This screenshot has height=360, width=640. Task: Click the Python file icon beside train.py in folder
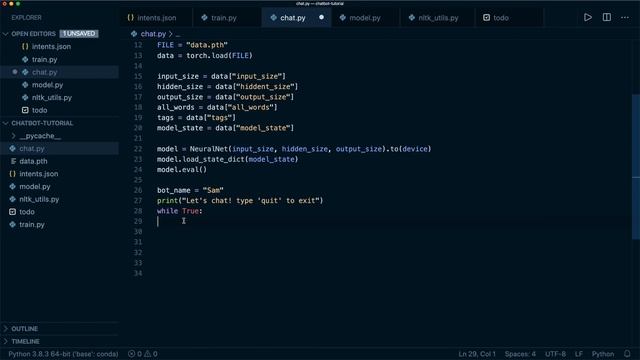coord(13,224)
